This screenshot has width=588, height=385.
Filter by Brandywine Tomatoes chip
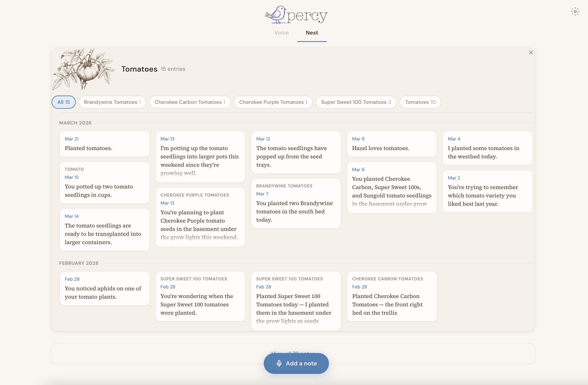coord(112,102)
